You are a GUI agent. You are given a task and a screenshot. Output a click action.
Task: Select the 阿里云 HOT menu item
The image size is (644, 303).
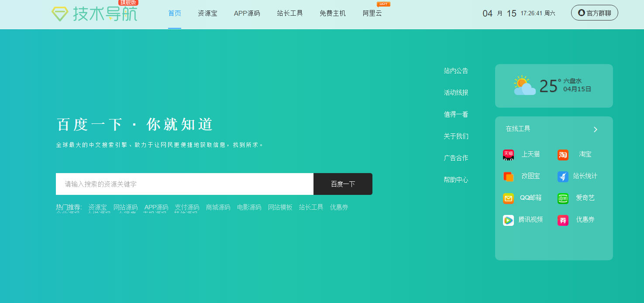372,14
